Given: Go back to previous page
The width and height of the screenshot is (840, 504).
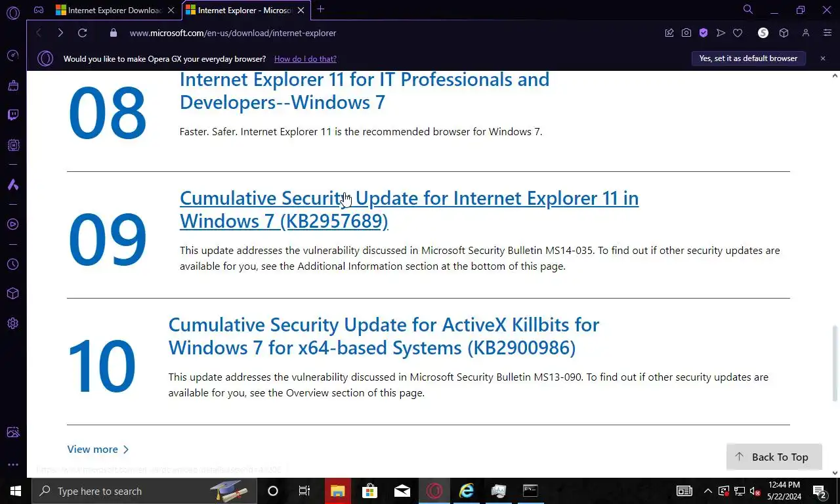Looking at the screenshot, I should 39,33.
